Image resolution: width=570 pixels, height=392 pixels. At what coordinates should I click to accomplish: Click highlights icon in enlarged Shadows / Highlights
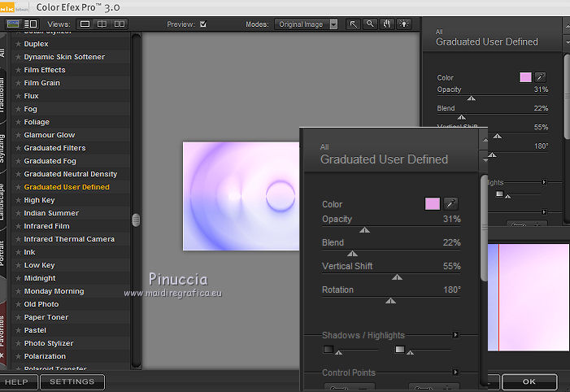point(400,350)
